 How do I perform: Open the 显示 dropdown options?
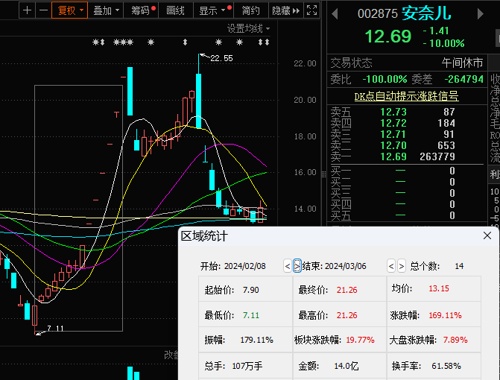(x=214, y=10)
